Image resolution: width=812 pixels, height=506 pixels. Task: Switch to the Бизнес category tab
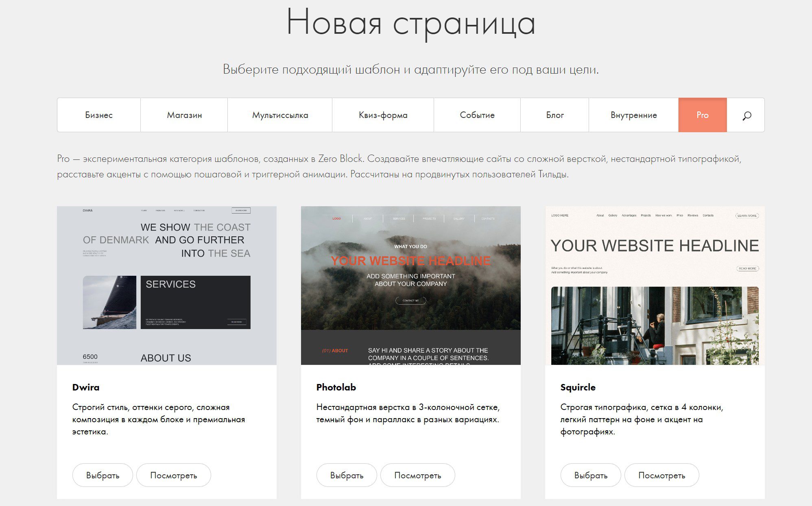point(99,115)
